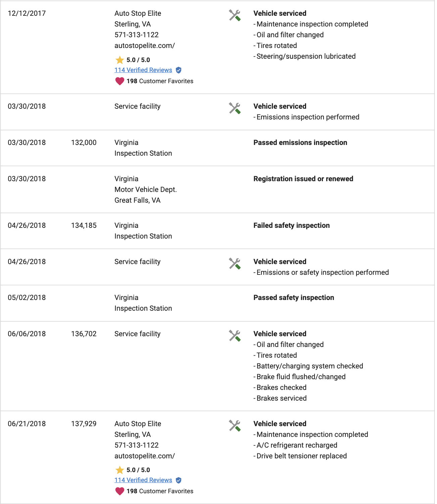Click the wrench icon for 06/21/2018 service
The width and height of the screenshot is (437, 504).
pyautogui.click(x=235, y=426)
